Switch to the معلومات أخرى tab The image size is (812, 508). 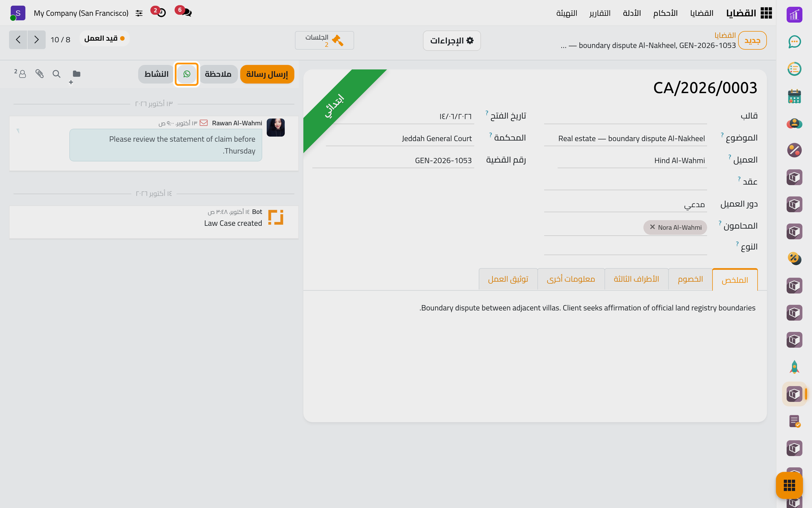point(571,279)
